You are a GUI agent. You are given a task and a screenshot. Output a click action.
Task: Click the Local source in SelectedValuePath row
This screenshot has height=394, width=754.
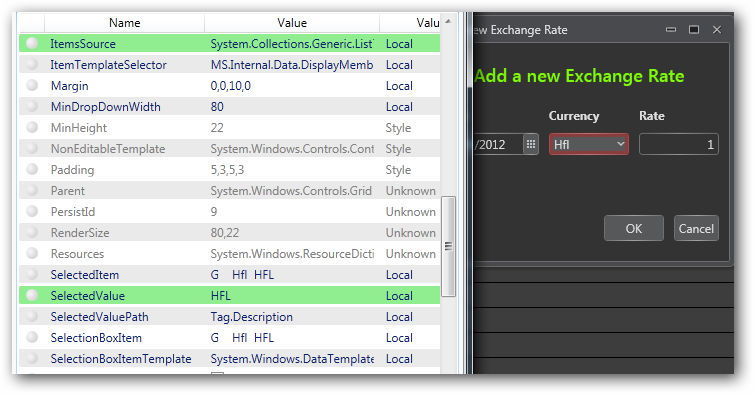point(399,317)
